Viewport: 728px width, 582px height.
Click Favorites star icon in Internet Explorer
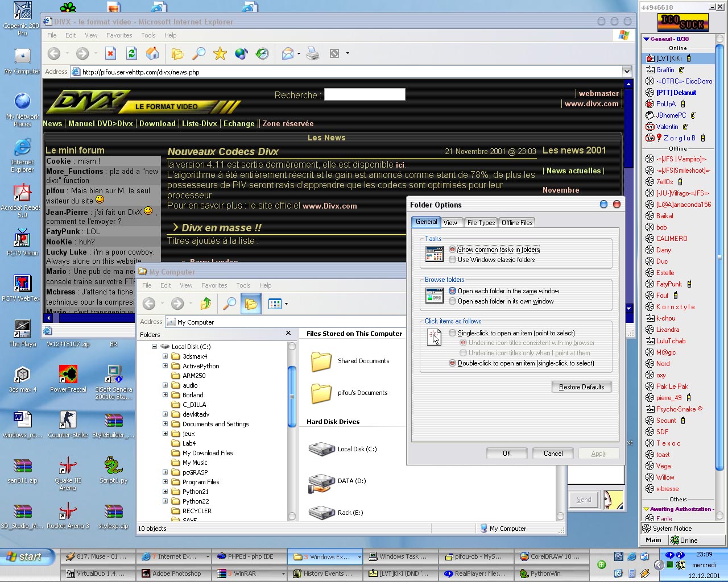coord(220,53)
